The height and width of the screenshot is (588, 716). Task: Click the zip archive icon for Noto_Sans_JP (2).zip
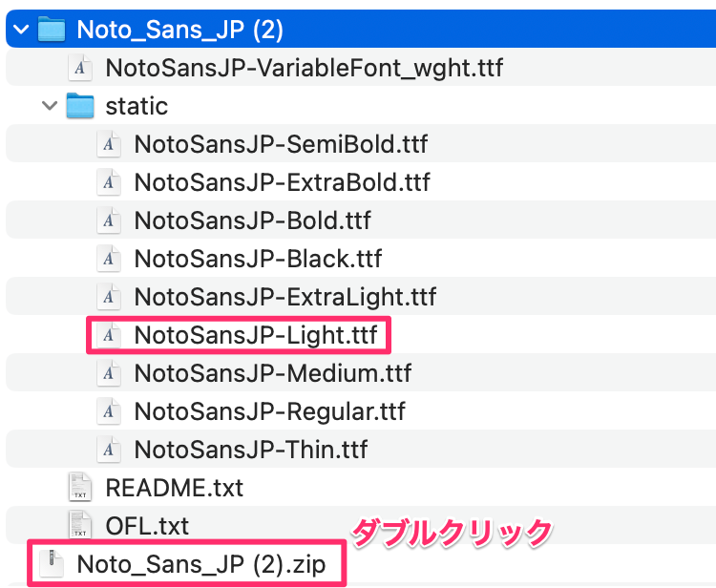[x=52, y=564]
